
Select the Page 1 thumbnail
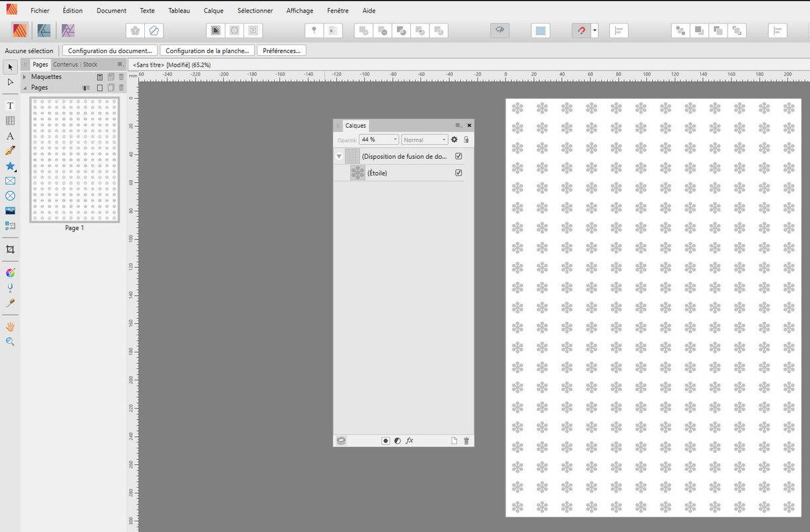[74, 160]
